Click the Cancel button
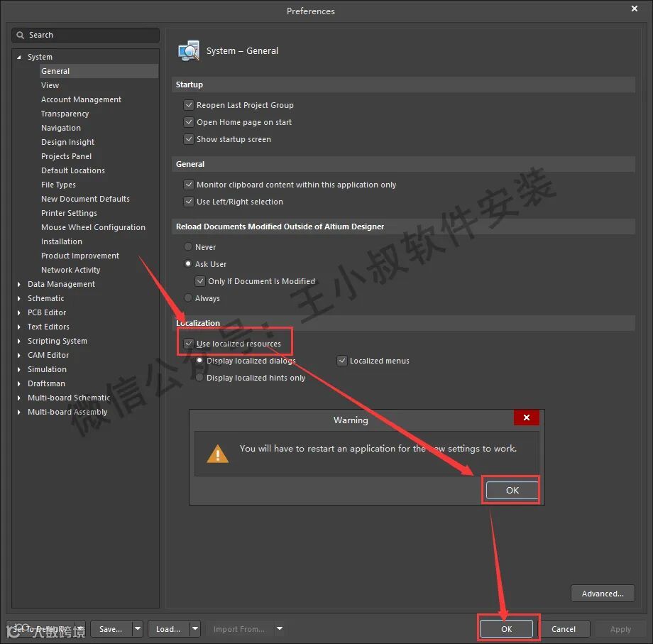653x644 pixels. point(564,629)
